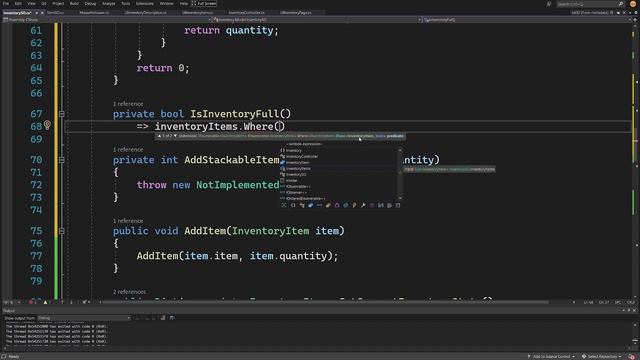Screen dimensions: 640x360
Task: Select IObserver<> in IntelliSense list
Action: 339,193
